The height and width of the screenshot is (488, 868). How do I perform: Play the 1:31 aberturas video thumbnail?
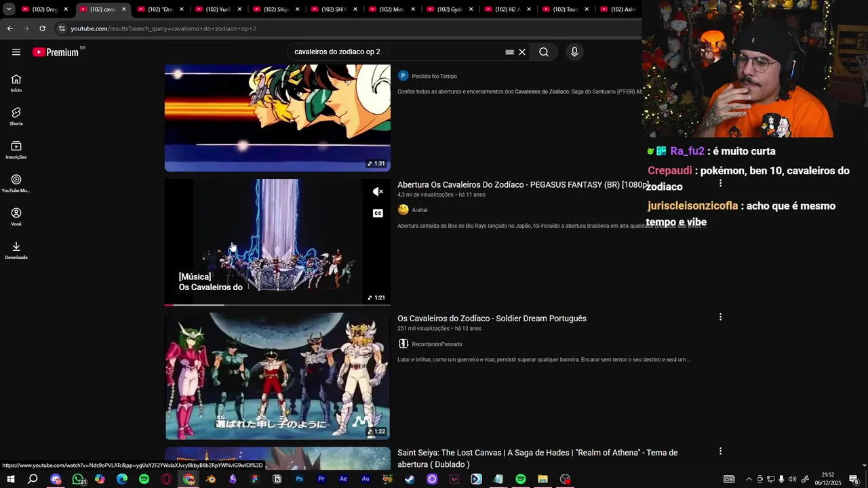click(277, 118)
